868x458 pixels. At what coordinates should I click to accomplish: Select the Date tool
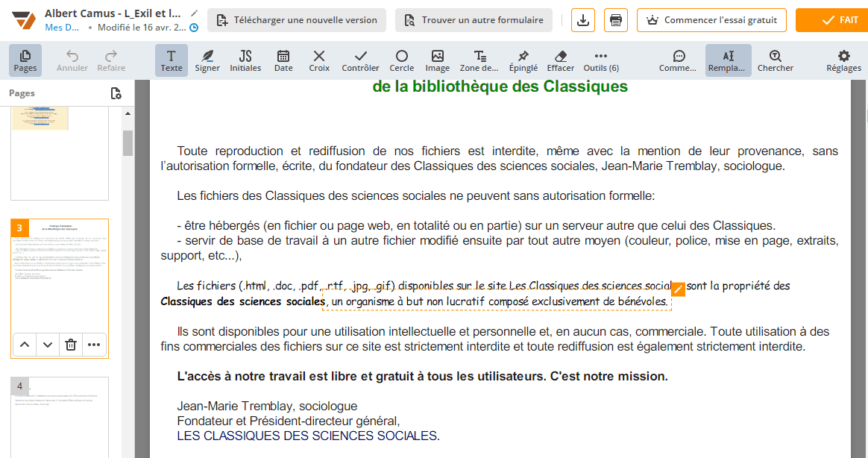(x=283, y=60)
